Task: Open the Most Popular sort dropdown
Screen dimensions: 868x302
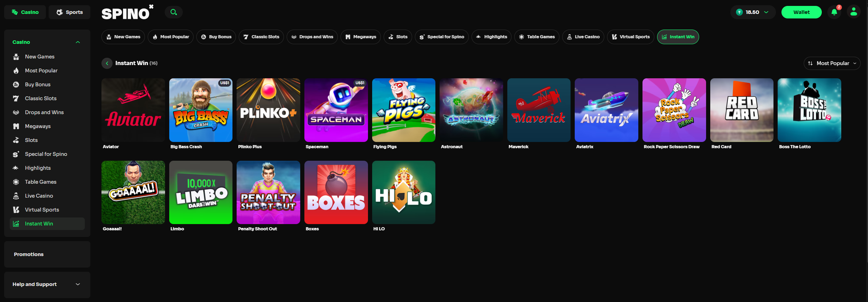Action: 832,63
